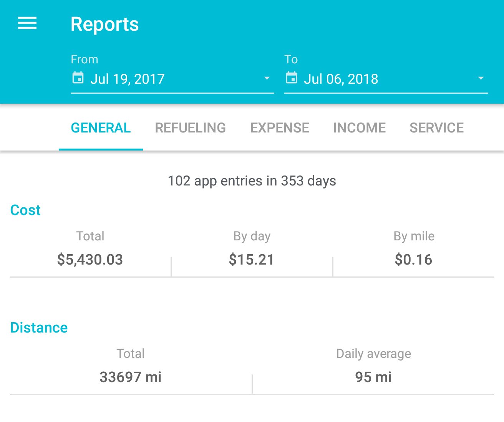Image resolution: width=504 pixels, height=422 pixels.
Task: Expand the To date dropdown arrow
Action: (x=480, y=78)
